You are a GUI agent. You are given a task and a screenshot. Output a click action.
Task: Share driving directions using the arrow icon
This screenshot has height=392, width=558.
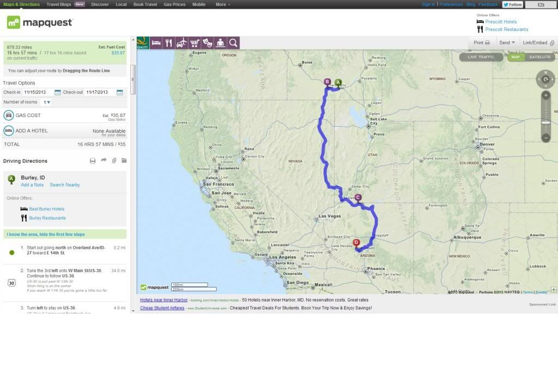tap(104, 161)
